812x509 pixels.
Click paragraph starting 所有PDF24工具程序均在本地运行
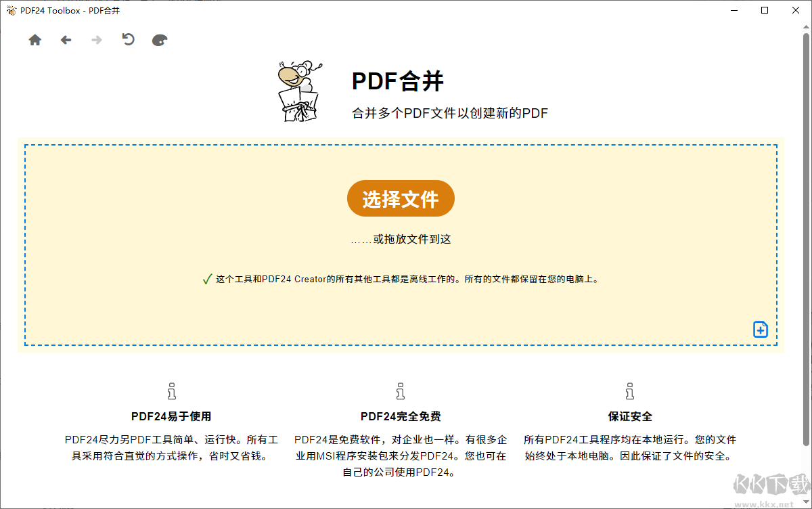630,447
